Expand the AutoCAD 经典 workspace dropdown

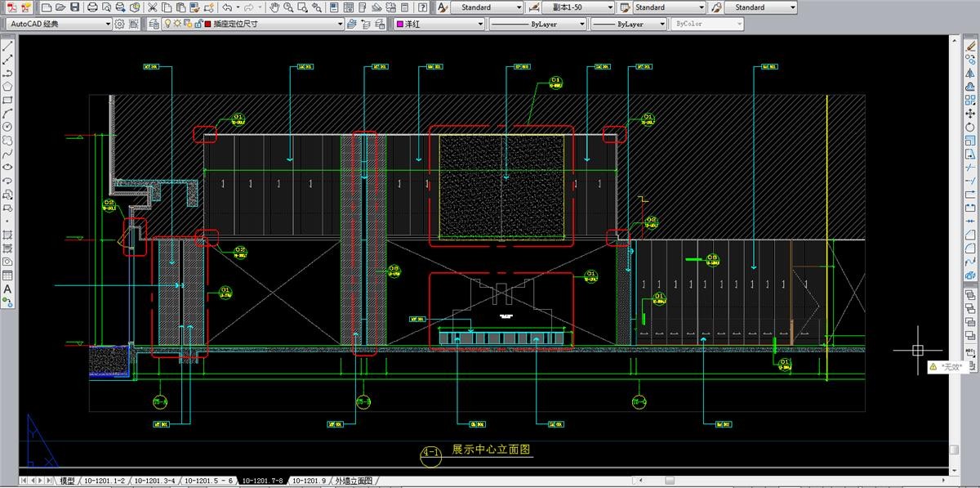(109, 24)
